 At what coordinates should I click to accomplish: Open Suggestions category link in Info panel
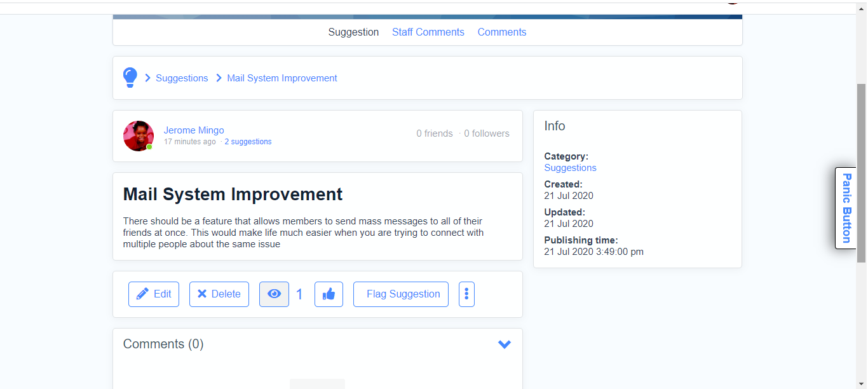(570, 168)
